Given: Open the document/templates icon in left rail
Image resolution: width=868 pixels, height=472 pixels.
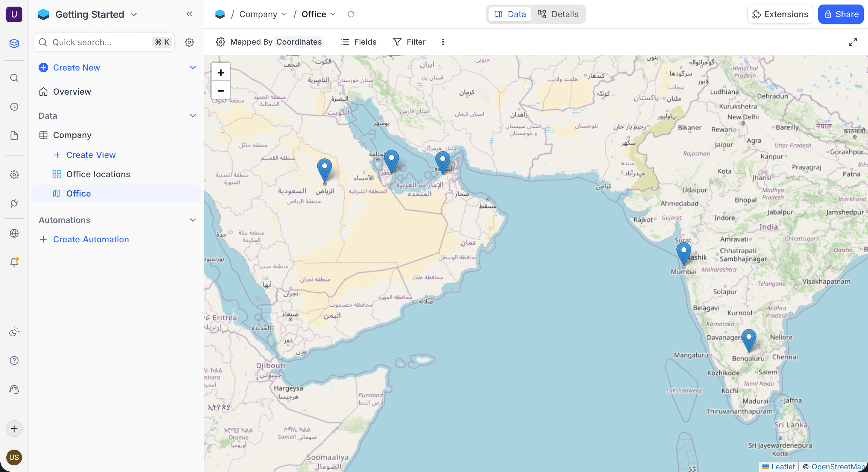Looking at the screenshot, I should pos(14,135).
